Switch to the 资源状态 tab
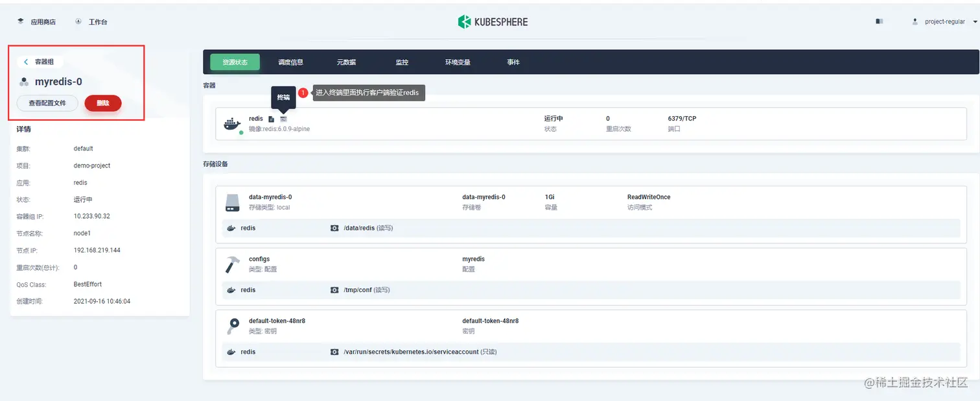Viewport: 980px width, 401px height. (235, 62)
